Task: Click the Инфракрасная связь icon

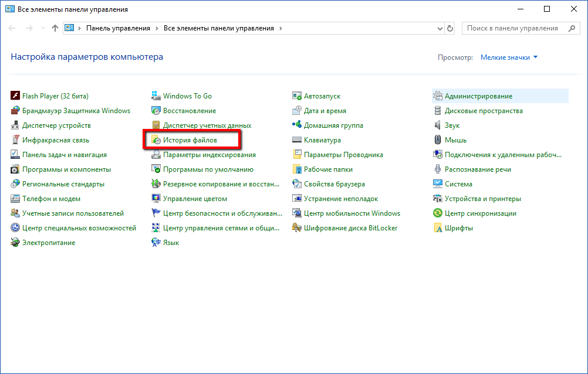Action: click(15, 140)
